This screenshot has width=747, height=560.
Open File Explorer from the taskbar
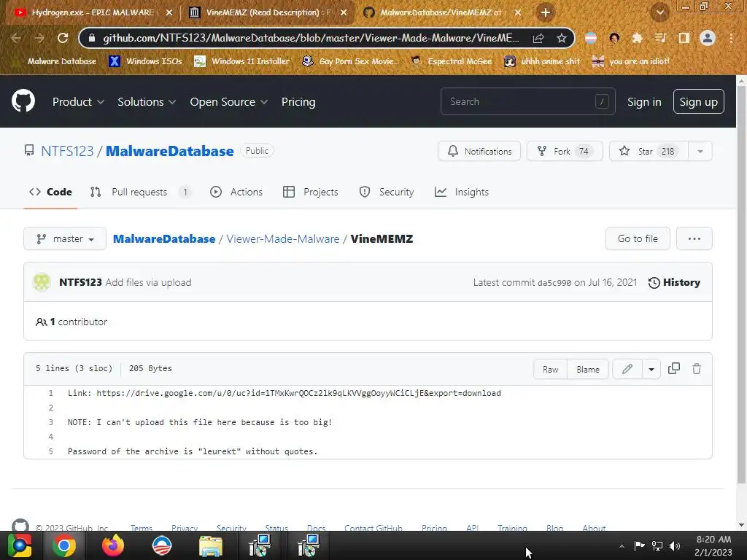point(211,545)
